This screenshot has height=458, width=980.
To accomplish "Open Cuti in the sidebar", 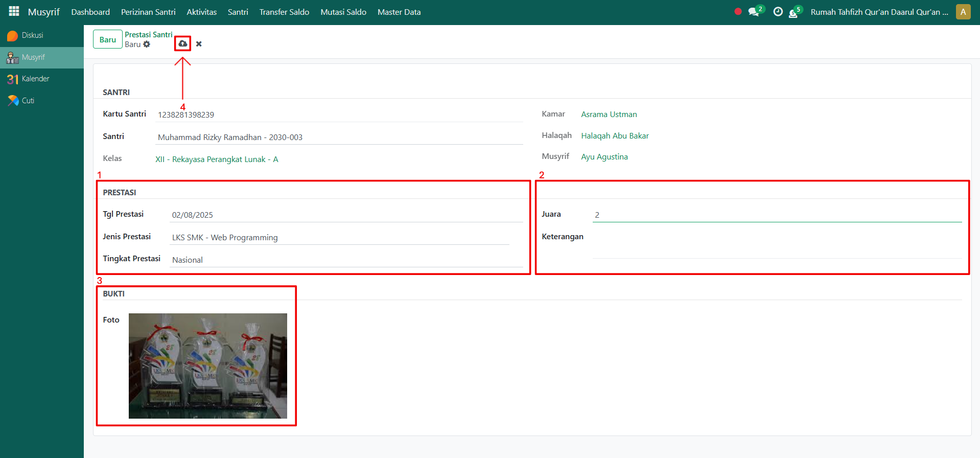I will (28, 101).
